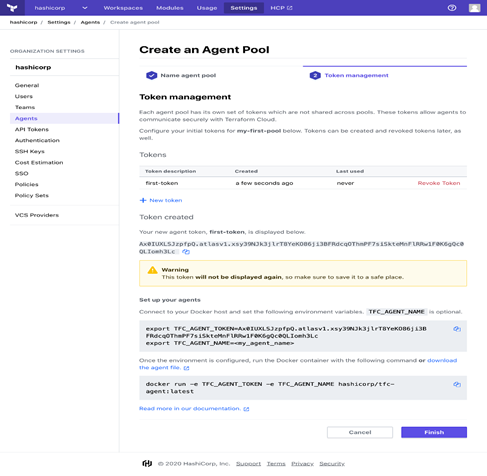
Task: Click the step 2 badge icon
Action: [x=315, y=75]
